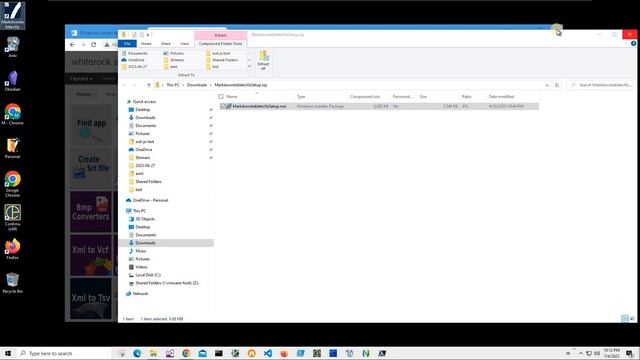Image resolution: width=640 pixels, height=360 pixels.
Task: Open Firefox desktop shortcut
Action: tap(13, 249)
